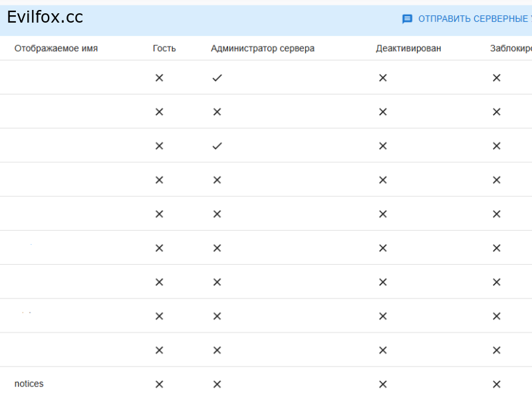
Task: Click the server admin cross in notices row
Action: [217, 384]
